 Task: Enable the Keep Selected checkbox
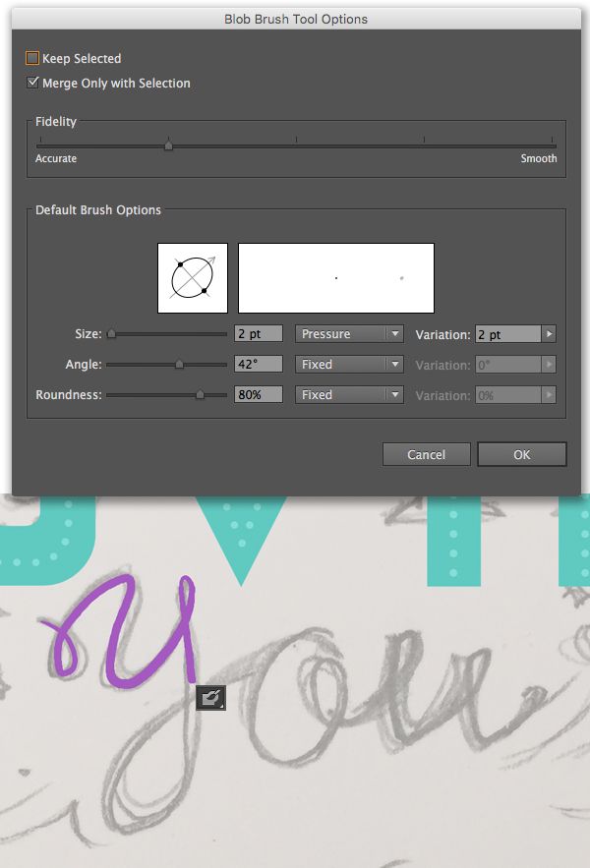coord(32,58)
